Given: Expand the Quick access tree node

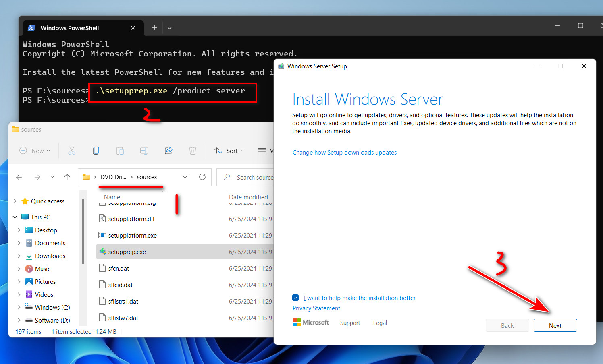Looking at the screenshot, I should 15,201.
